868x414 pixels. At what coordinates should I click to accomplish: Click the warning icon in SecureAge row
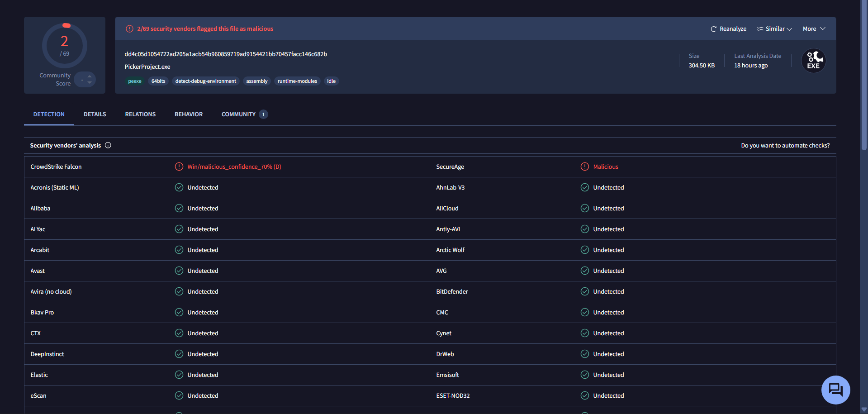585,167
